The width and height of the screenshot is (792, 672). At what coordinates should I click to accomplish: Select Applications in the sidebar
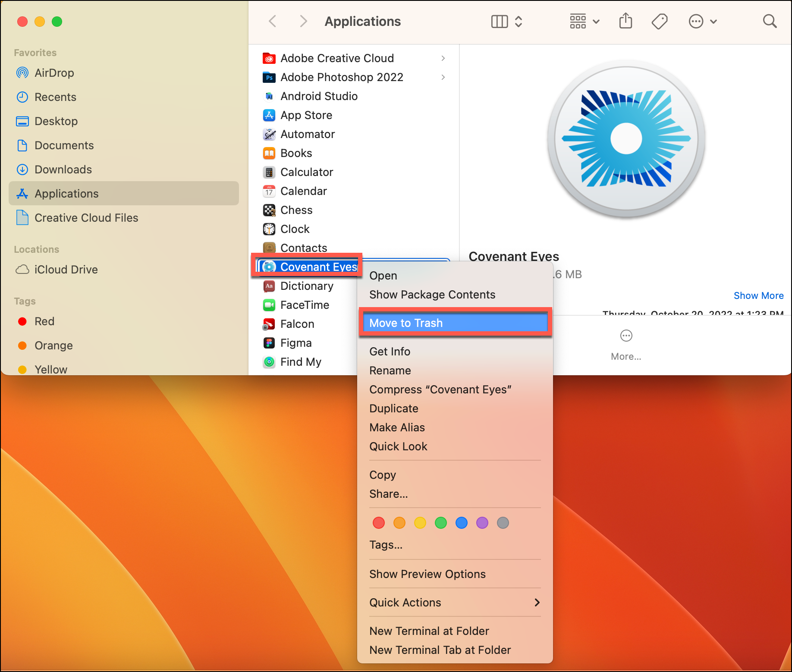click(123, 194)
